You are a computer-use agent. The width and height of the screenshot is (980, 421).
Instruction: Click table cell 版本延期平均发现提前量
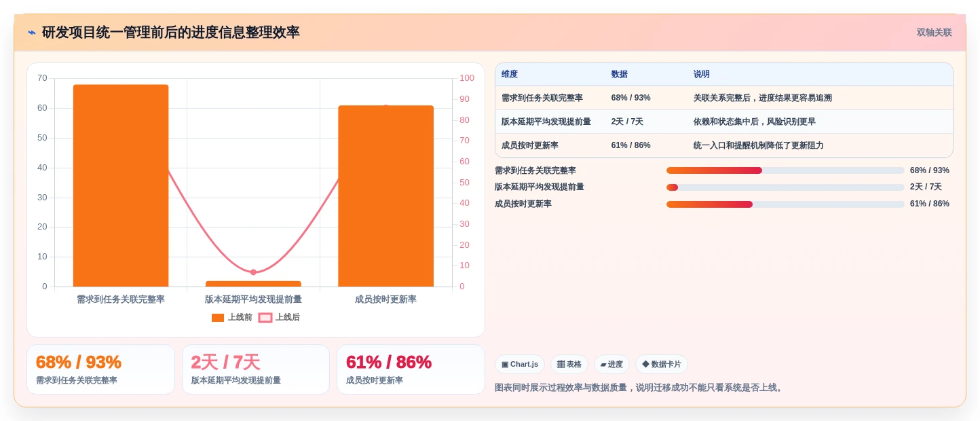(x=546, y=122)
